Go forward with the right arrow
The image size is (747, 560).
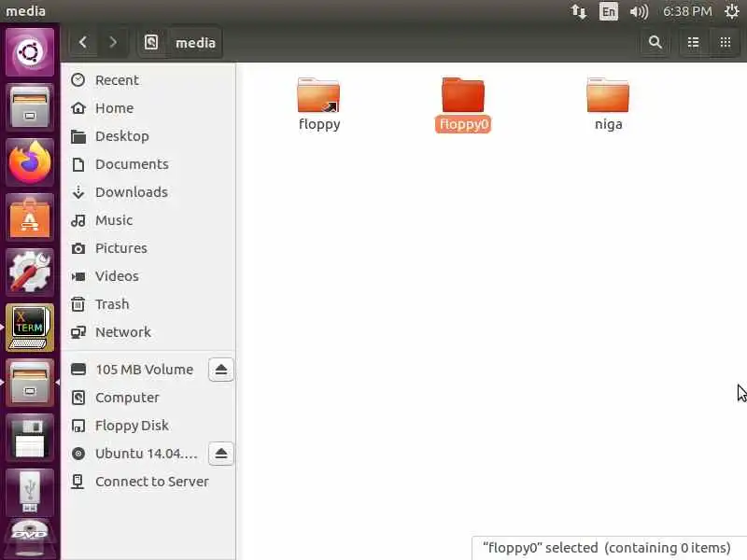(x=113, y=42)
